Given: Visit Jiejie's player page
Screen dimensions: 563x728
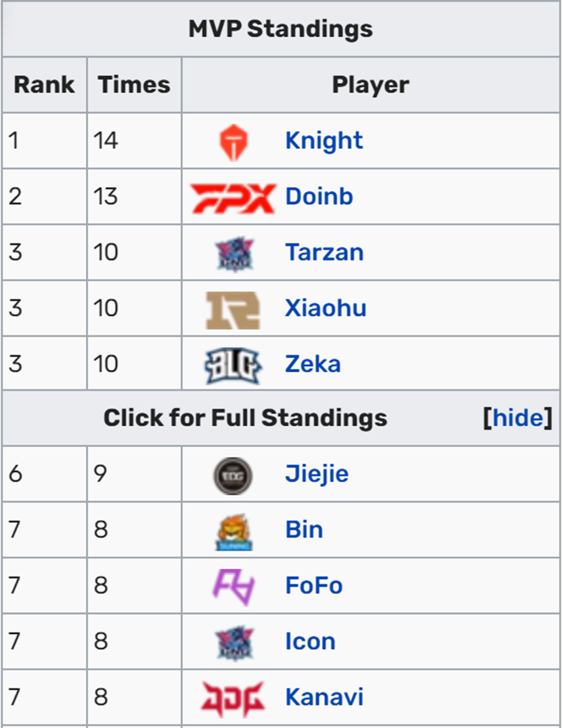Looking at the screenshot, I should pyautogui.click(x=317, y=474).
